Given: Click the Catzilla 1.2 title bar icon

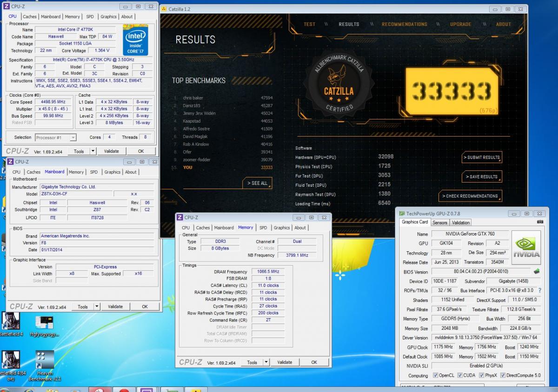Looking at the screenshot, I should (x=164, y=9).
